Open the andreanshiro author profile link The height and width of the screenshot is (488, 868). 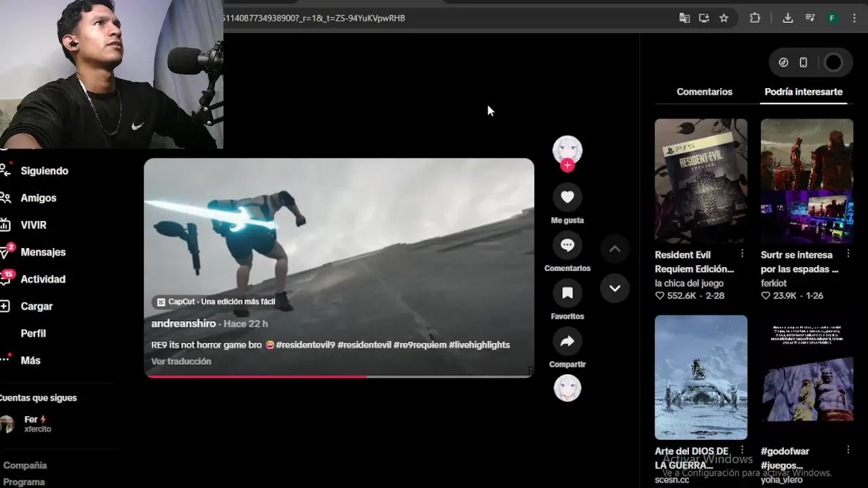pos(183,324)
